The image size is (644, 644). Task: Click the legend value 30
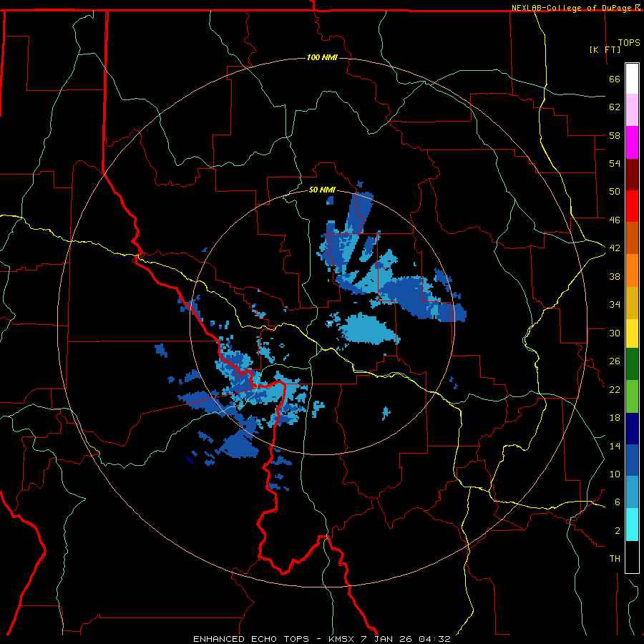tap(615, 333)
